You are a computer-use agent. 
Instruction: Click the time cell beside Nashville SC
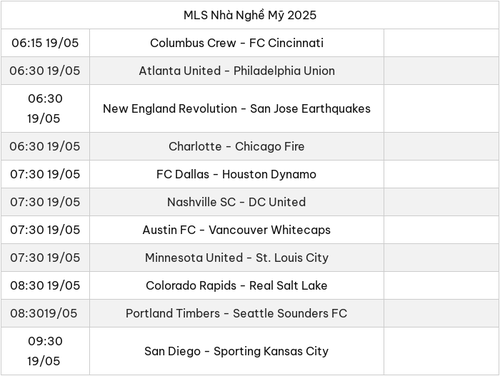click(x=45, y=202)
